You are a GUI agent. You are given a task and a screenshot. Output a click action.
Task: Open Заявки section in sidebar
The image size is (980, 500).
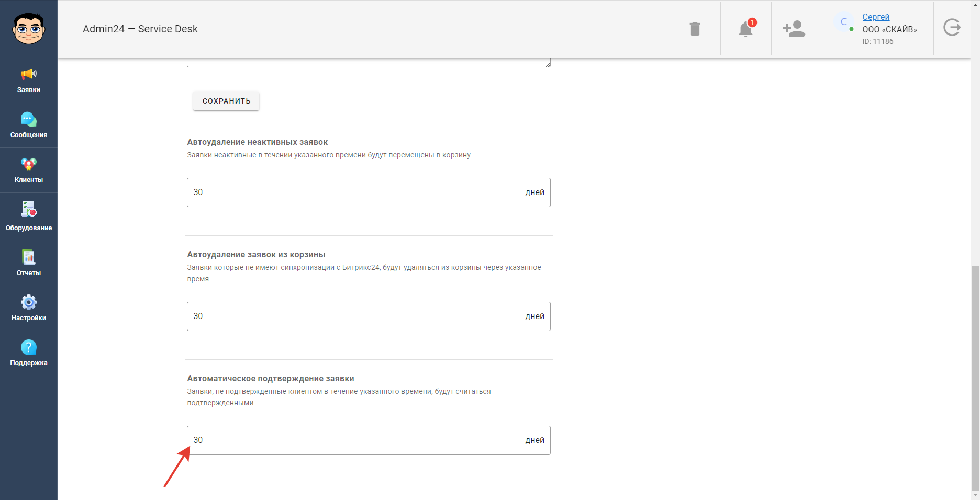pos(29,81)
